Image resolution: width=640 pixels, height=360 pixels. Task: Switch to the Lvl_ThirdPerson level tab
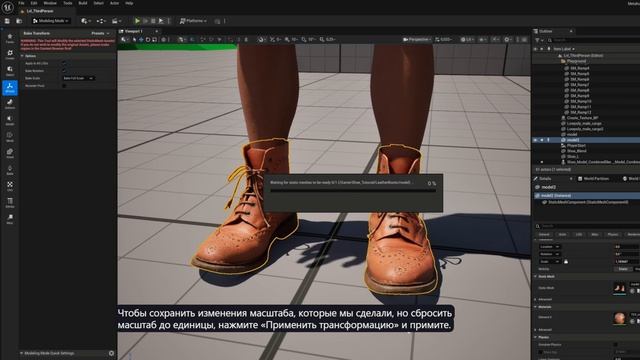tap(40, 11)
